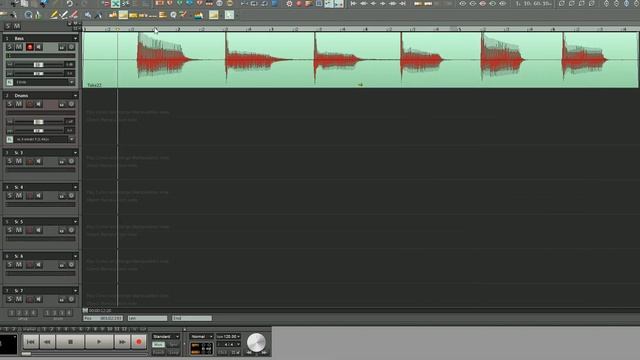Click the red dot icon in top toolbar

click(x=299, y=4)
